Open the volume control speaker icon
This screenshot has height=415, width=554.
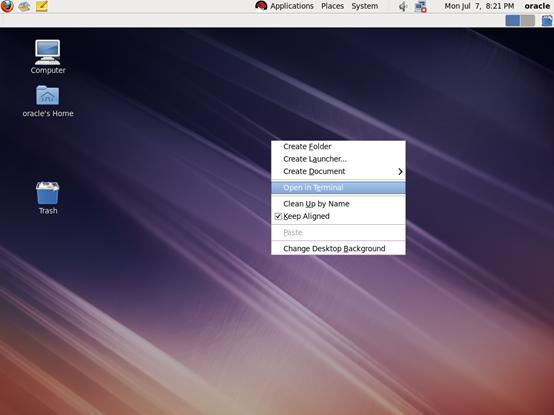tap(403, 6)
